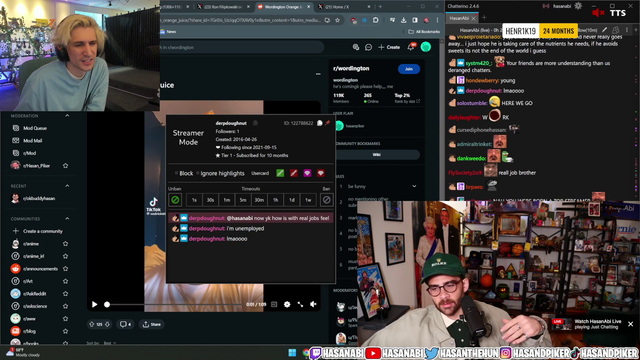Open the Wiki community bookmark

(377, 155)
